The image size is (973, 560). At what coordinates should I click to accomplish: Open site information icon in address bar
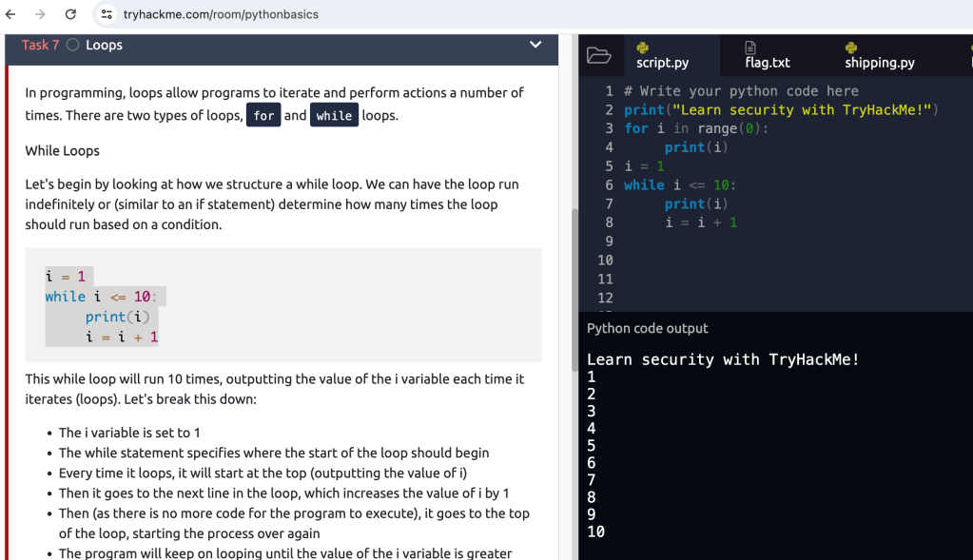[107, 14]
